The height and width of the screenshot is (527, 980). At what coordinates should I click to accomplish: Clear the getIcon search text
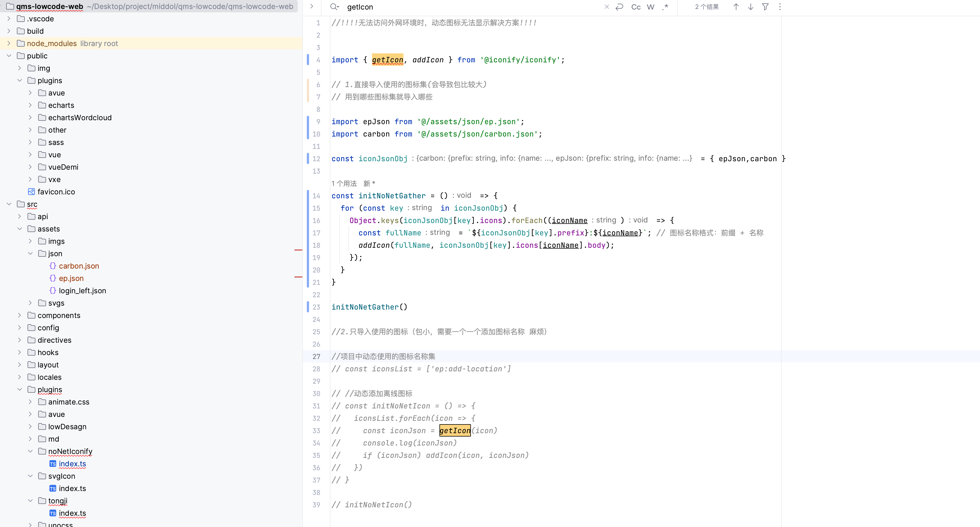coord(606,7)
